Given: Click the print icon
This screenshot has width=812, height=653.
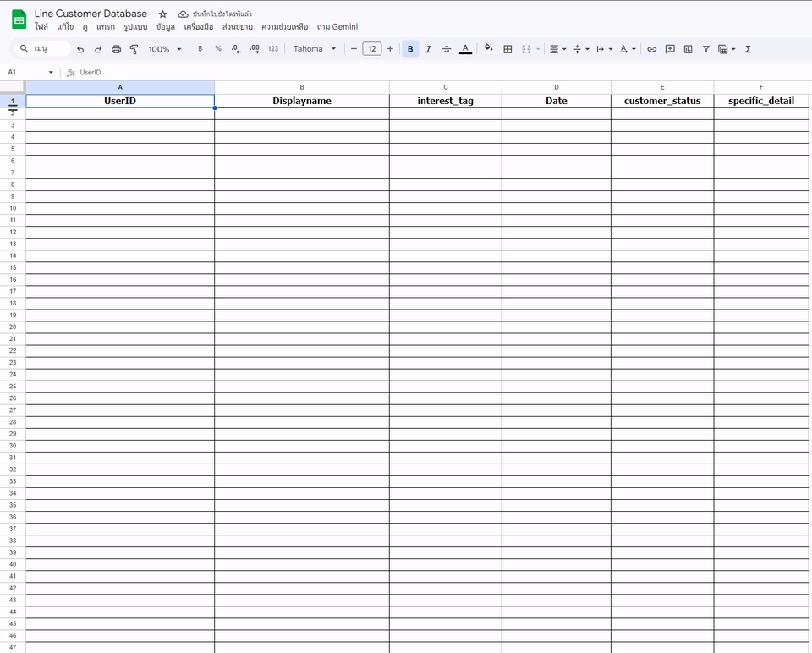Looking at the screenshot, I should (116, 49).
